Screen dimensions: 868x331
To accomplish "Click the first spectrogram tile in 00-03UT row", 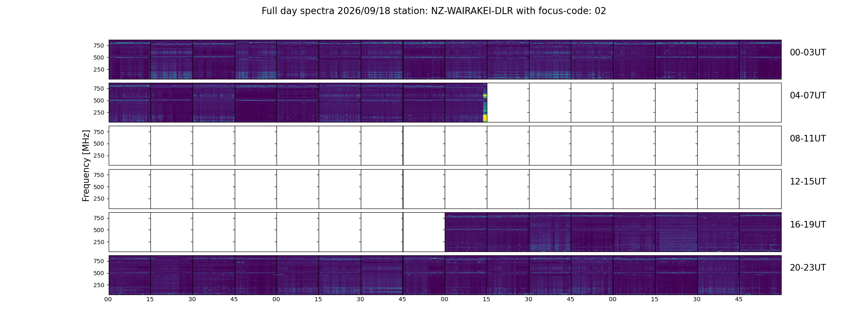I will (x=130, y=60).
